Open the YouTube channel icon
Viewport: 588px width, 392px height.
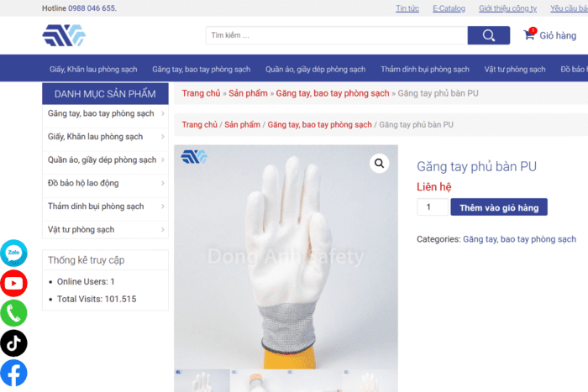point(14,283)
